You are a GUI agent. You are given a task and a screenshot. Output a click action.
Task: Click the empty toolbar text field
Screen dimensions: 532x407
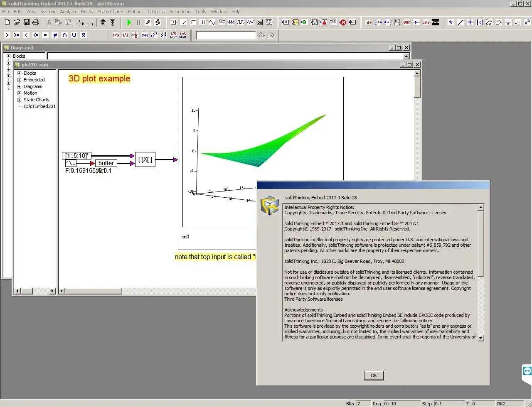(x=226, y=35)
